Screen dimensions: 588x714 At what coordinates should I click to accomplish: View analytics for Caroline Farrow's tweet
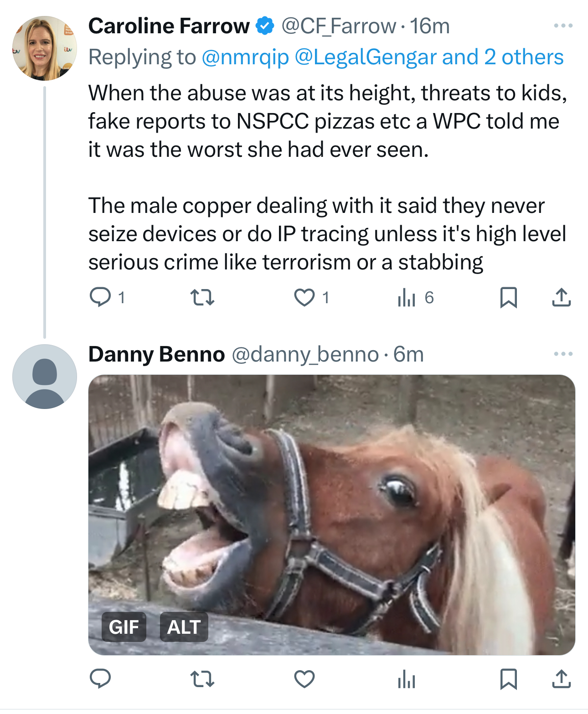407,298
